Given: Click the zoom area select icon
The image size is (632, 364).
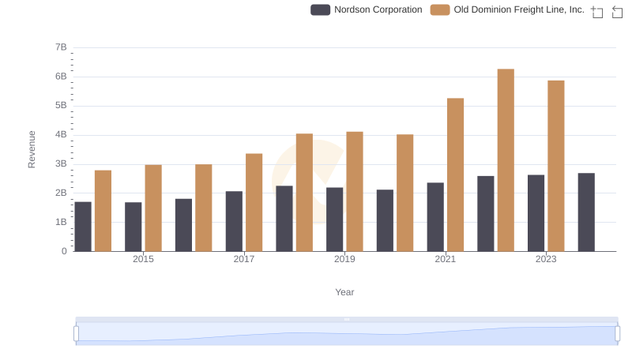Looking at the screenshot, I should click(x=597, y=12).
